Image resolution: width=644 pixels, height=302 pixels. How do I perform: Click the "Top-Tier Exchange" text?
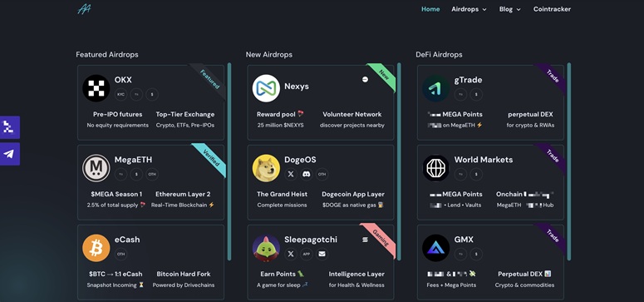185,114
